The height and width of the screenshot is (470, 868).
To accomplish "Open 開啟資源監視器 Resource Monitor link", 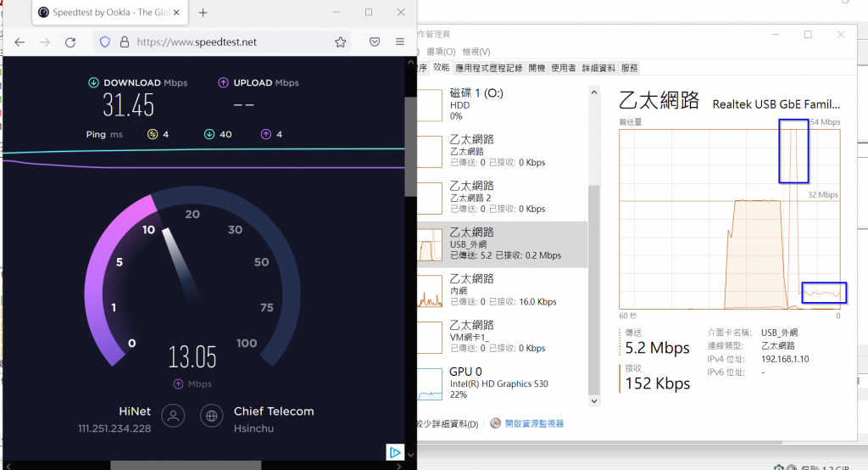I will 534,423.
